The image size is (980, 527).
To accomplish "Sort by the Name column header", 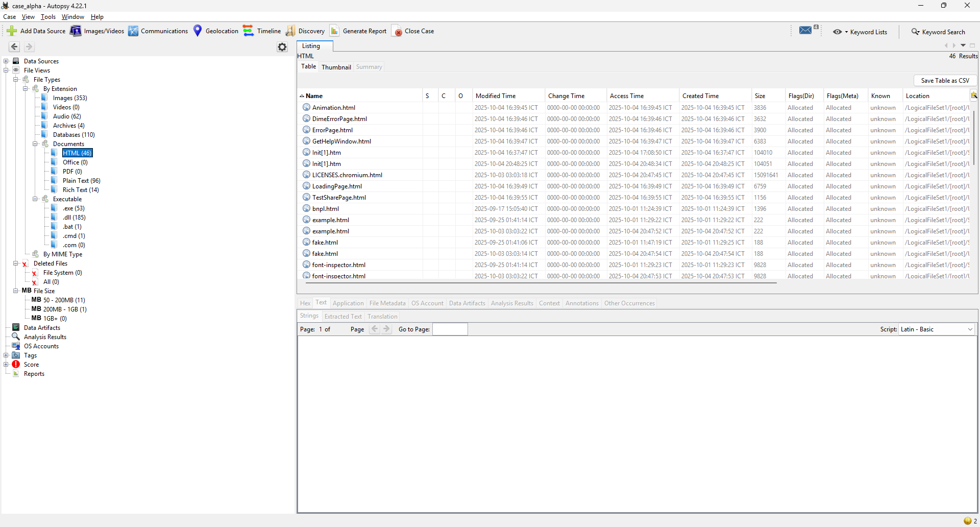I will click(360, 95).
